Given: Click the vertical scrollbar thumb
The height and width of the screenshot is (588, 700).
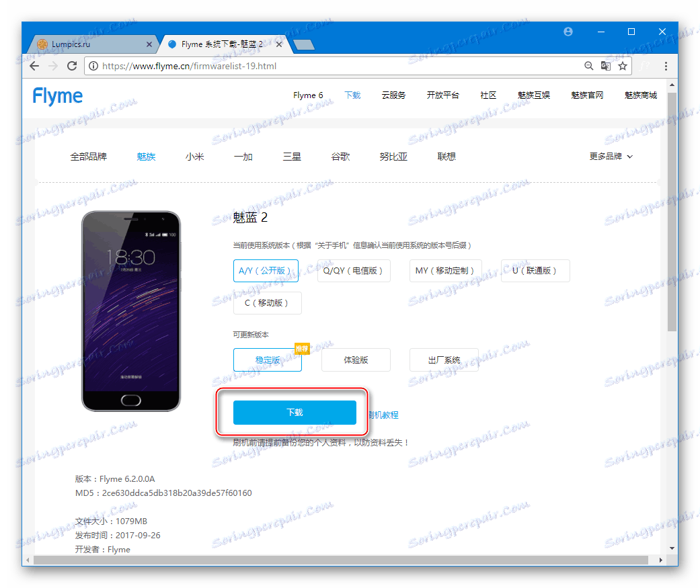Looking at the screenshot, I should pos(672,212).
